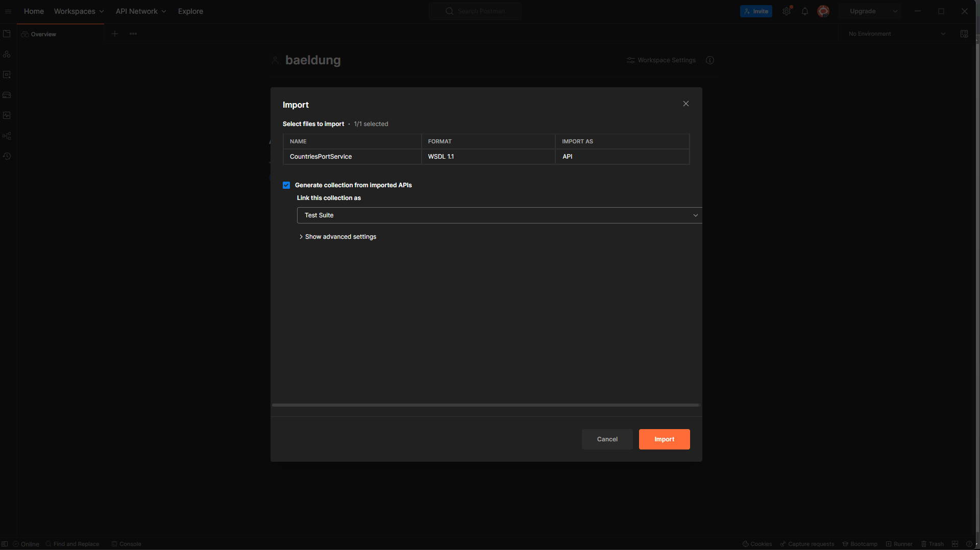Open the Monitors sidebar icon
980x550 pixels.
(7, 115)
